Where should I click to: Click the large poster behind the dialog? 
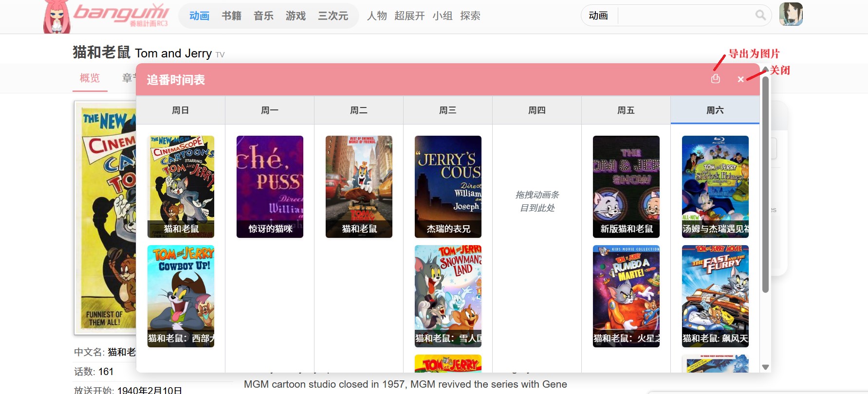coord(105,217)
